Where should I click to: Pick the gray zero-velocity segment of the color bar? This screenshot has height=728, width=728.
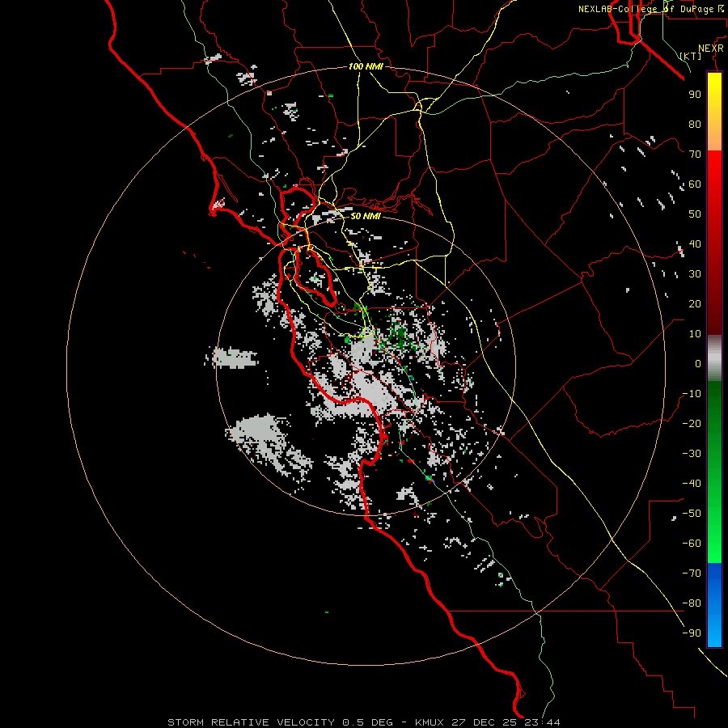coord(714,358)
